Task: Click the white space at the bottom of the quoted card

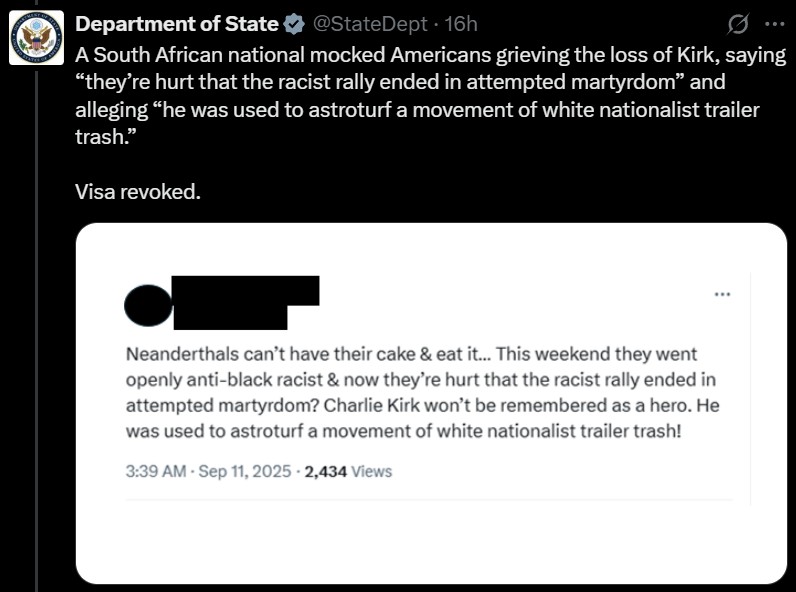Action: pyautogui.click(x=430, y=545)
